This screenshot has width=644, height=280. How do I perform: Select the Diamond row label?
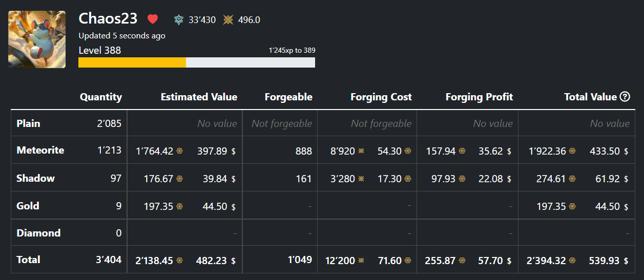(x=38, y=233)
